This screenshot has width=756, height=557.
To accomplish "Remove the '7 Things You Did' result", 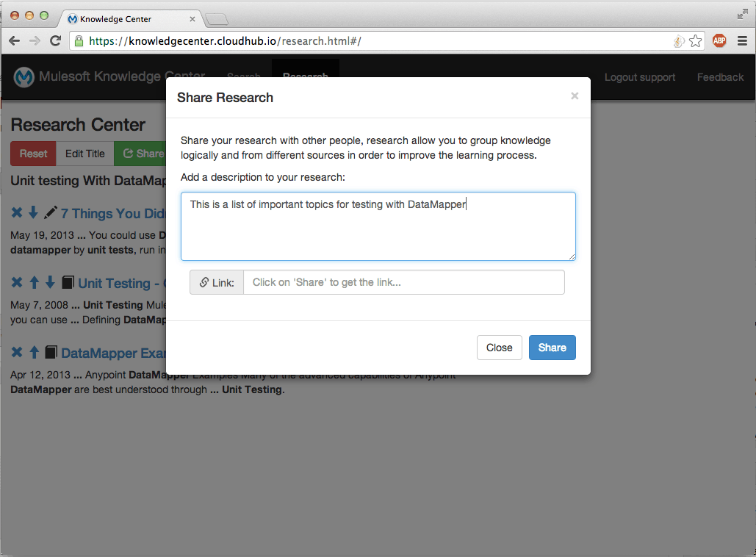I will pos(16,213).
